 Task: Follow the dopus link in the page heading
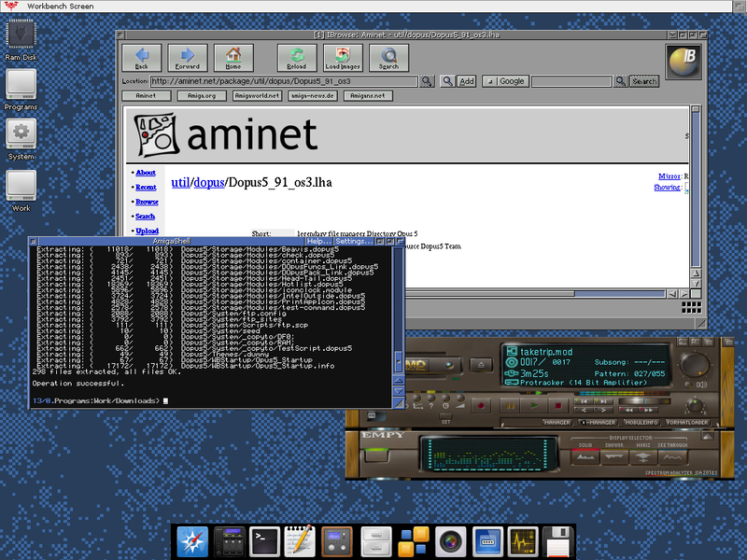tap(209, 182)
